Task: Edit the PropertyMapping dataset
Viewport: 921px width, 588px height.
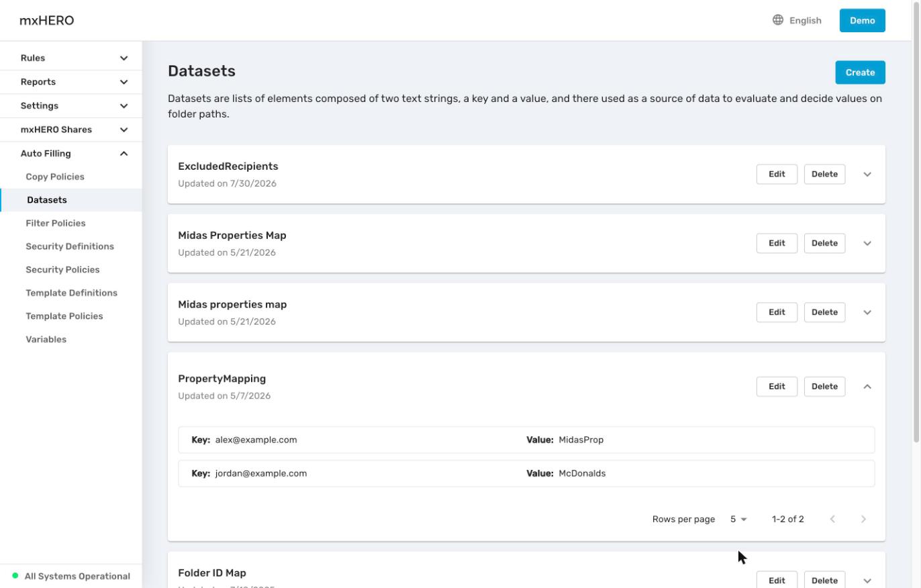Action: pyautogui.click(x=777, y=387)
